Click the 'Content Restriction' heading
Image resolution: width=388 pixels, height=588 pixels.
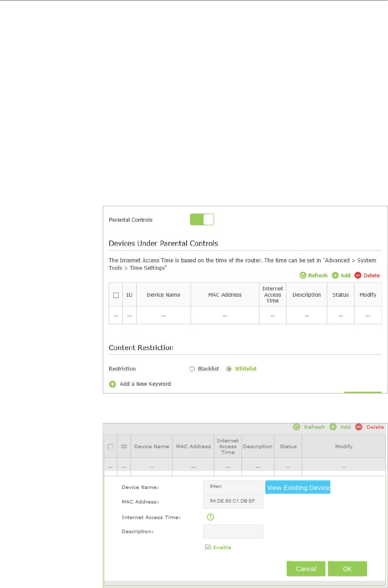(141, 348)
